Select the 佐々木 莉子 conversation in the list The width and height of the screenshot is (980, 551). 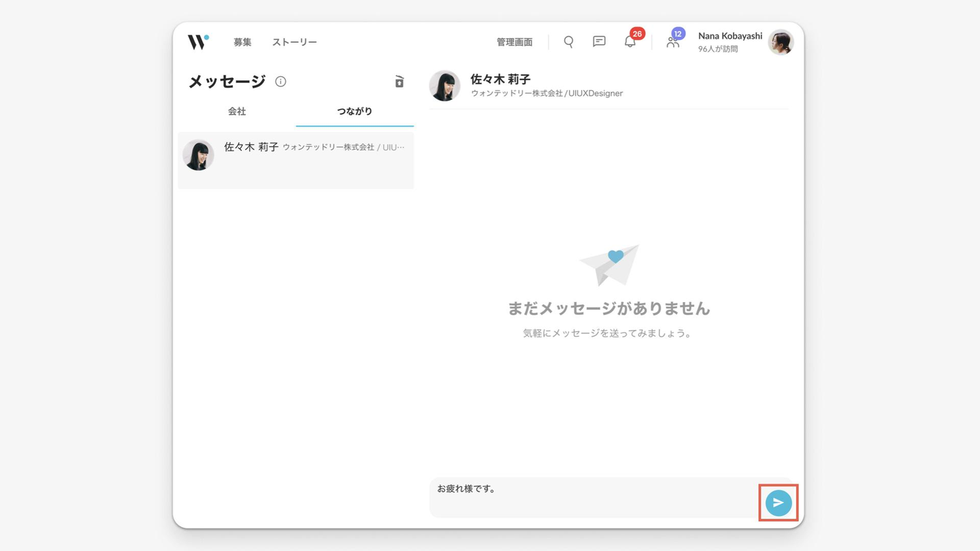pos(296,161)
